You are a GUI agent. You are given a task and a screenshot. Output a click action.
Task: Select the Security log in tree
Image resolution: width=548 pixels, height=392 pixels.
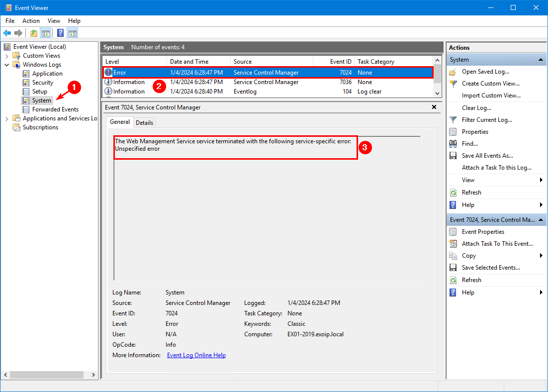pos(42,83)
